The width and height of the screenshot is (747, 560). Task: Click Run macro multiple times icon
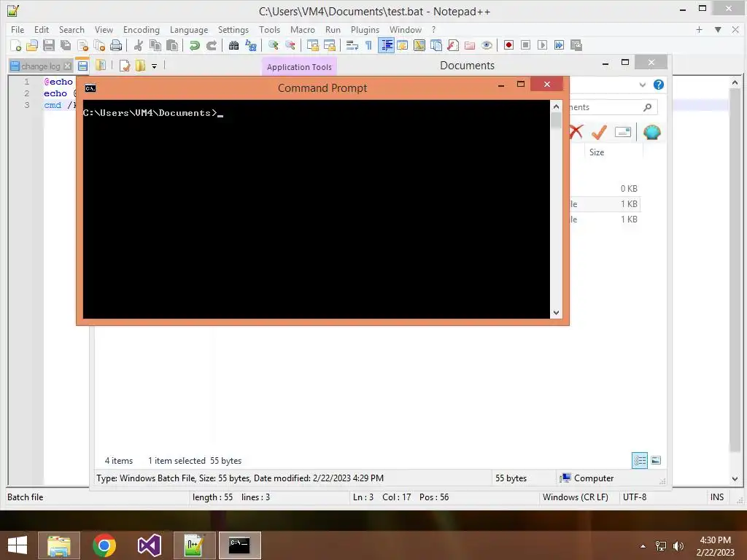(x=559, y=45)
